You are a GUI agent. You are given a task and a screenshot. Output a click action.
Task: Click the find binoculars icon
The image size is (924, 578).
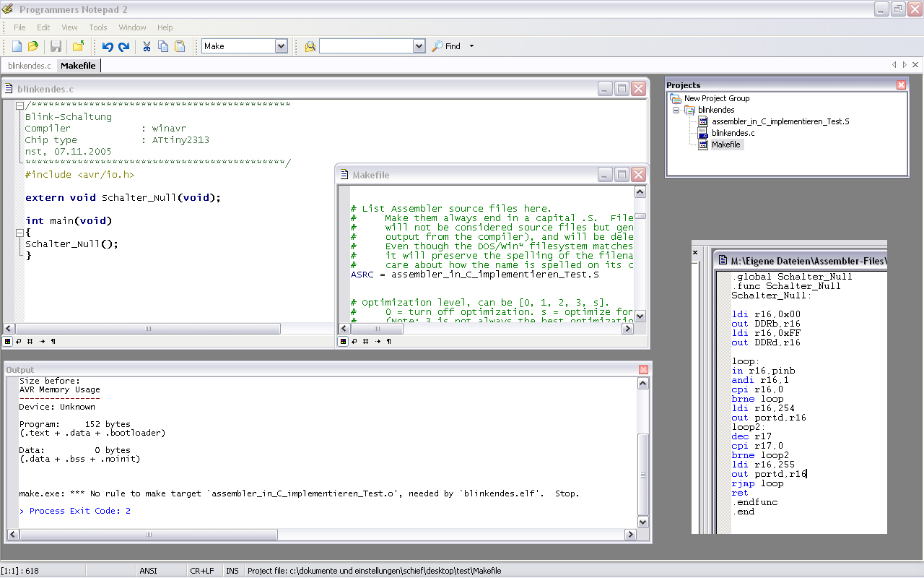point(310,46)
